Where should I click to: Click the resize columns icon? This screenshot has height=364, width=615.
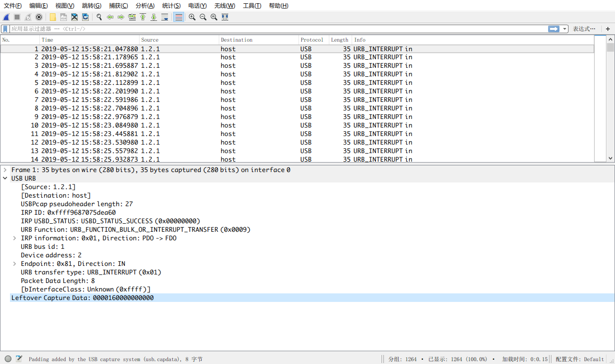point(225,17)
